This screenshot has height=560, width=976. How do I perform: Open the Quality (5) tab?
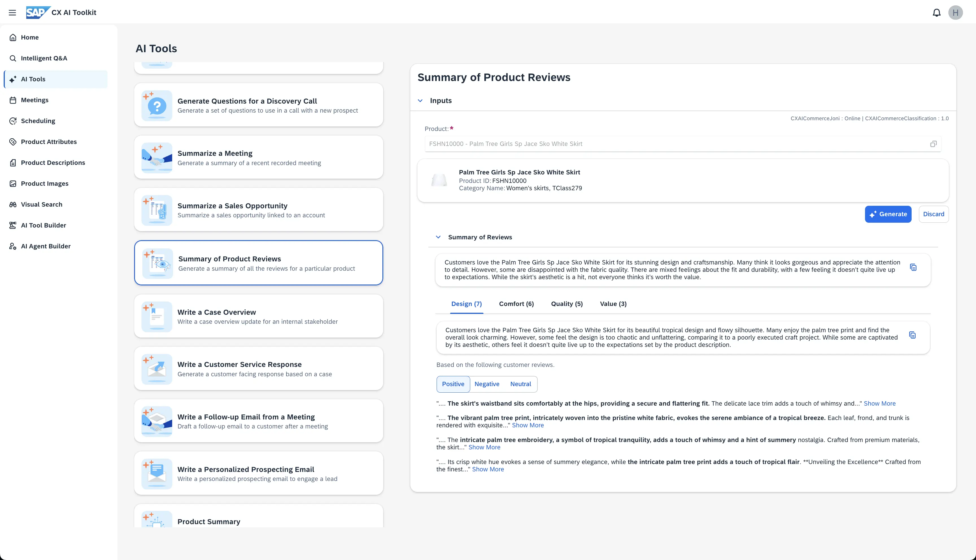tap(567, 304)
